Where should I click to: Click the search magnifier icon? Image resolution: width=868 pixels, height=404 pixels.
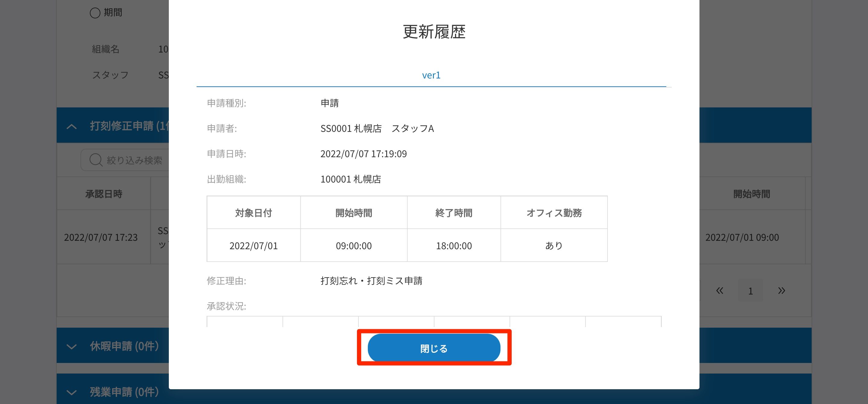click(x=96, y=160)
